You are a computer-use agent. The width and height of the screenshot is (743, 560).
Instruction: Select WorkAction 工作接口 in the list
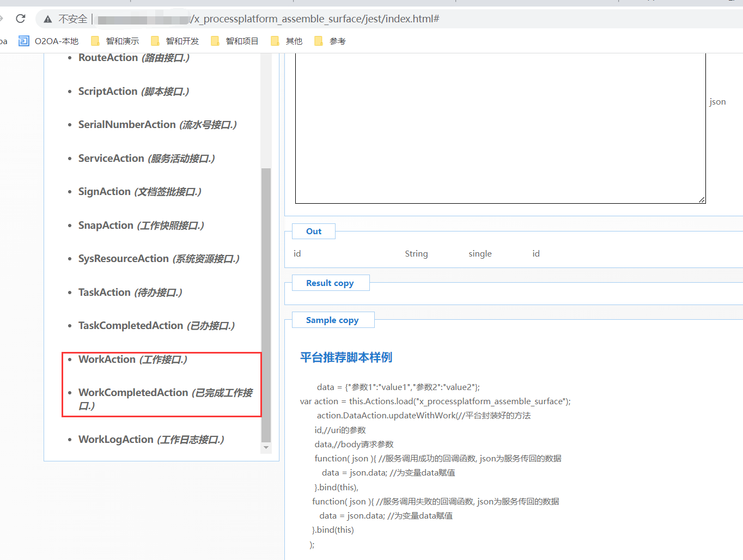133,360
